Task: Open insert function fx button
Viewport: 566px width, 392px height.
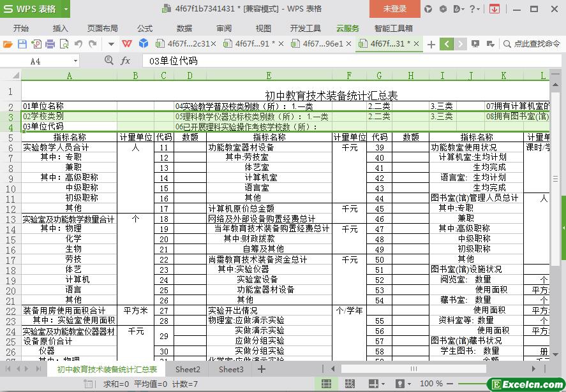Action: 125,61
